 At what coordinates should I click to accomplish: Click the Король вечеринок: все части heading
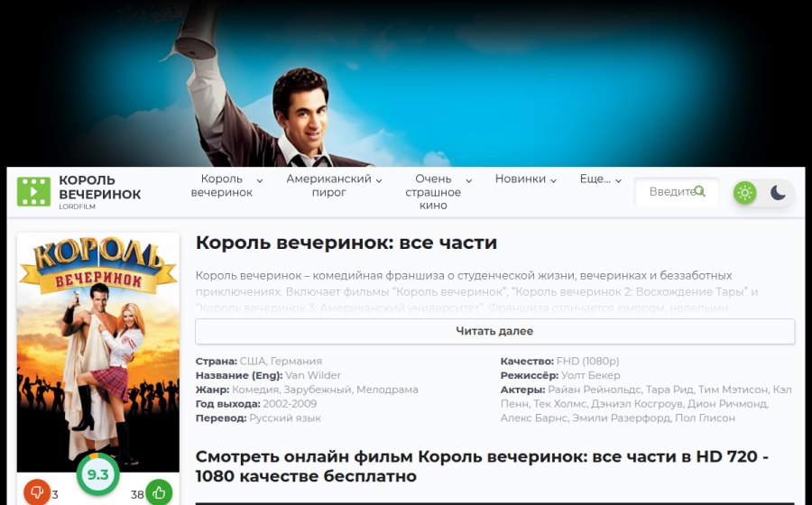click(346, 243)
